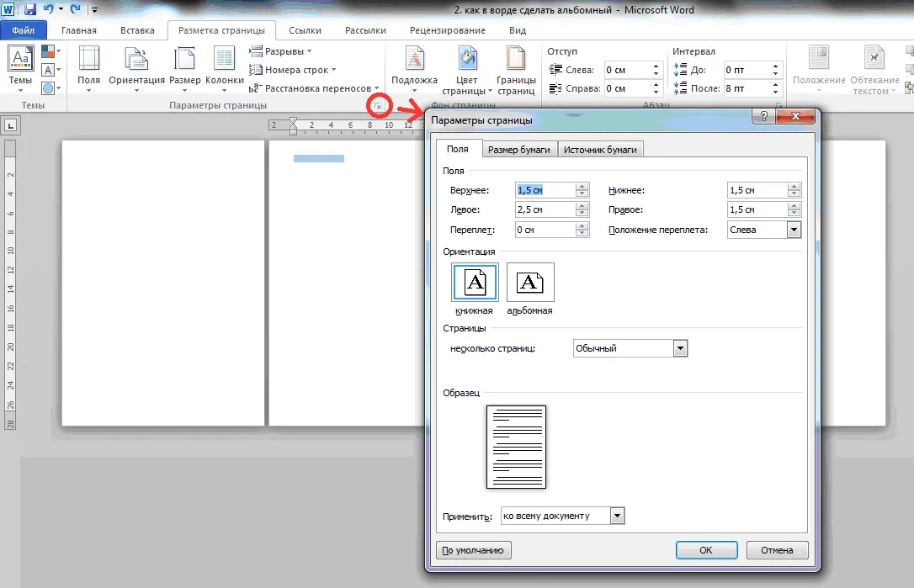Expand Положение переплета Слева dropdown
914x588 pixels.
coord(793,230)
